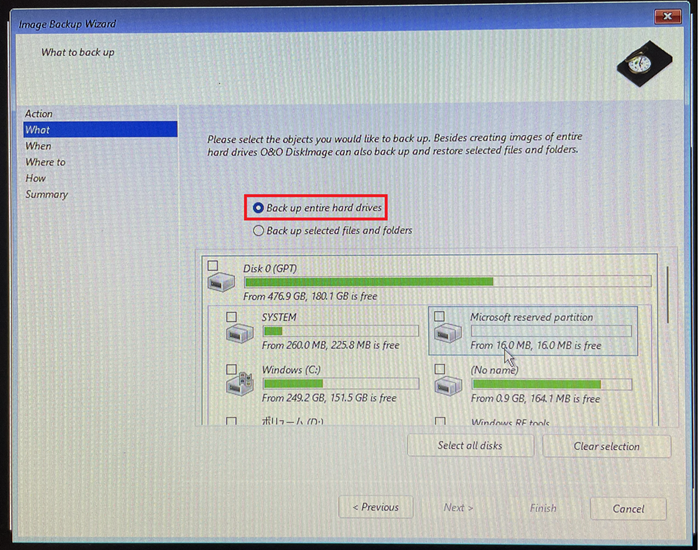Open the When step in sidebar

click(38, 146)
